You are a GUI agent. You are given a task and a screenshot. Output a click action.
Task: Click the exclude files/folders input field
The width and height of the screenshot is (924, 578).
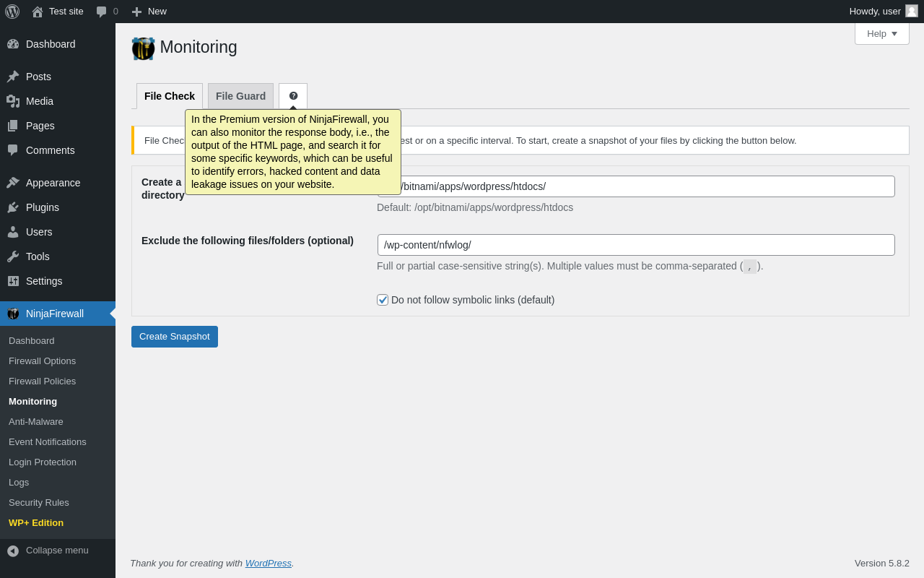(636, 245)
